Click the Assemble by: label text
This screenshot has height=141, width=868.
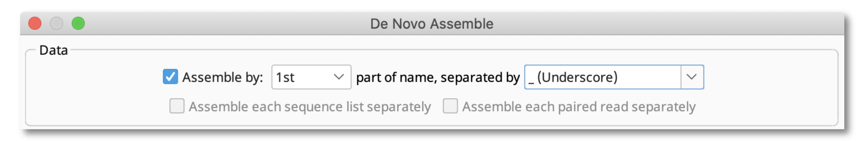pyautogui.click(x=222, y=77)
